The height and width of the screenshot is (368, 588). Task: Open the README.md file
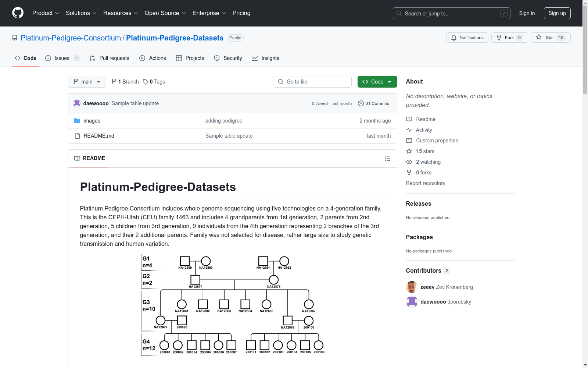click(x=99, y=136)
